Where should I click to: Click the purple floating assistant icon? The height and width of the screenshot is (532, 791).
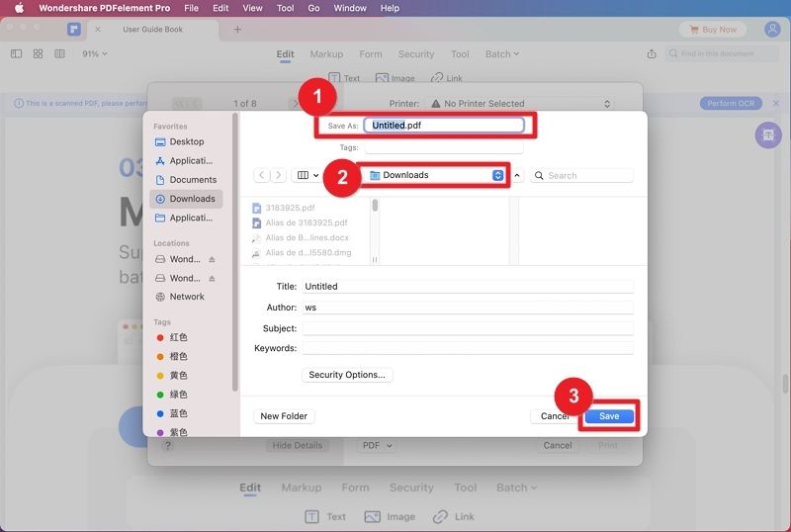(768, 135)
